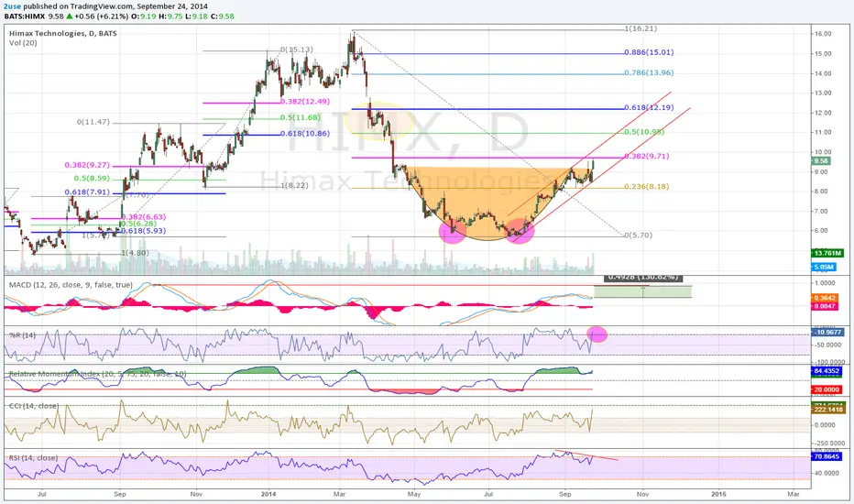Click the 0.886(15.01) Fibonacci label
The height and width of the screenshot is (504, 854).
650,52
